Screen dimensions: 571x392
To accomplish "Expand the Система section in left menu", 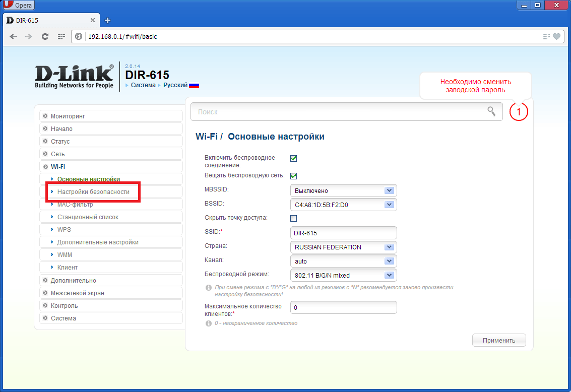I will [x=111, y=318].
